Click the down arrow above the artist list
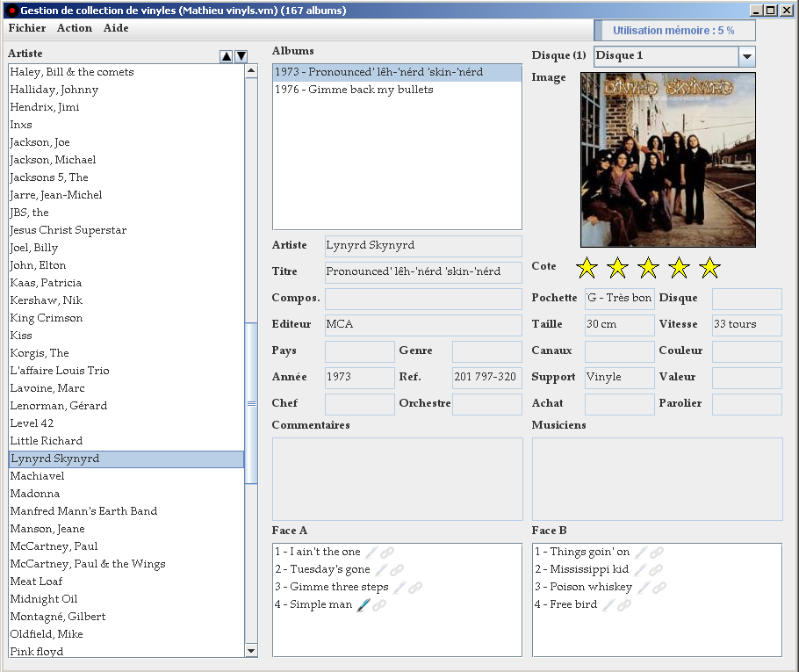The image size is (799, 672). coord(241,56)
